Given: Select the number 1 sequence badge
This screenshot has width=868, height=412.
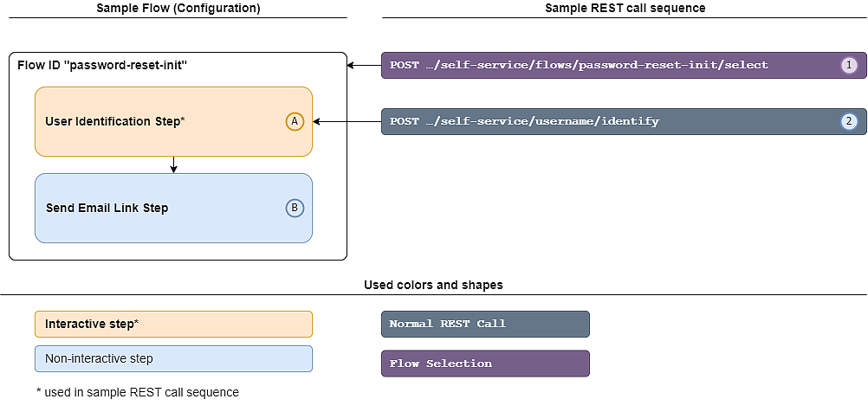Looking at the screenshot, I should 849,65.
